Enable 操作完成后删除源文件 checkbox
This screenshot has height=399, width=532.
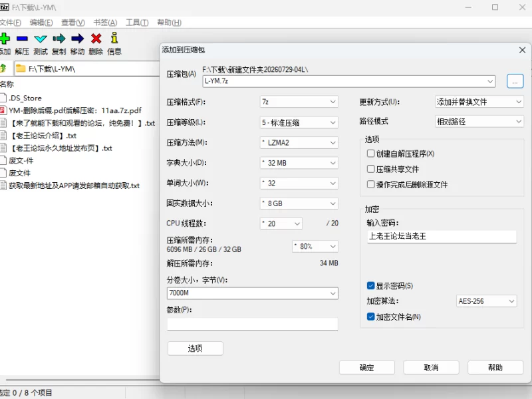370,184
